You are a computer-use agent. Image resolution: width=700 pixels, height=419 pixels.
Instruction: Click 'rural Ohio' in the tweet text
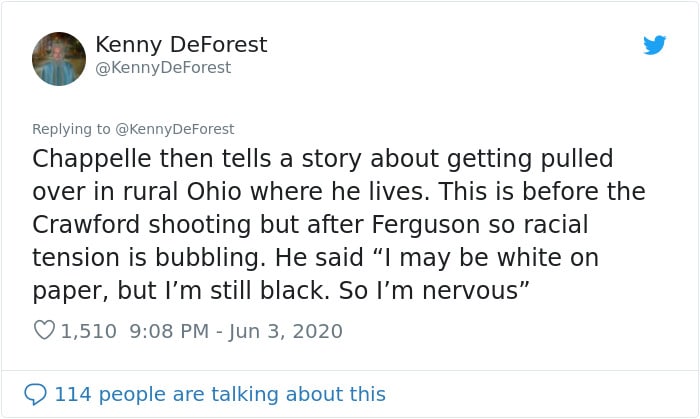182,191
